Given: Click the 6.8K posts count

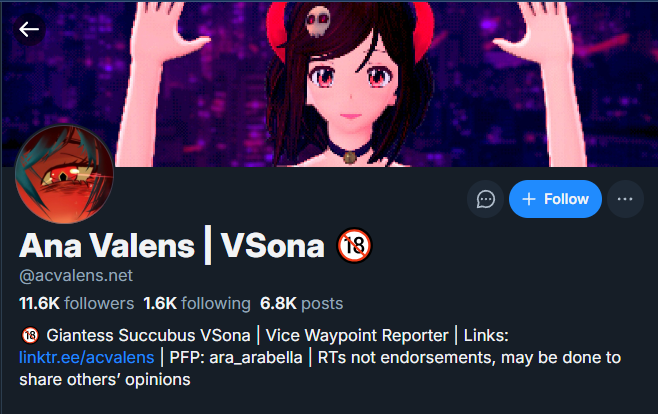Looking at the screenshot, I should pyautogui.click(x=301, y=303).
